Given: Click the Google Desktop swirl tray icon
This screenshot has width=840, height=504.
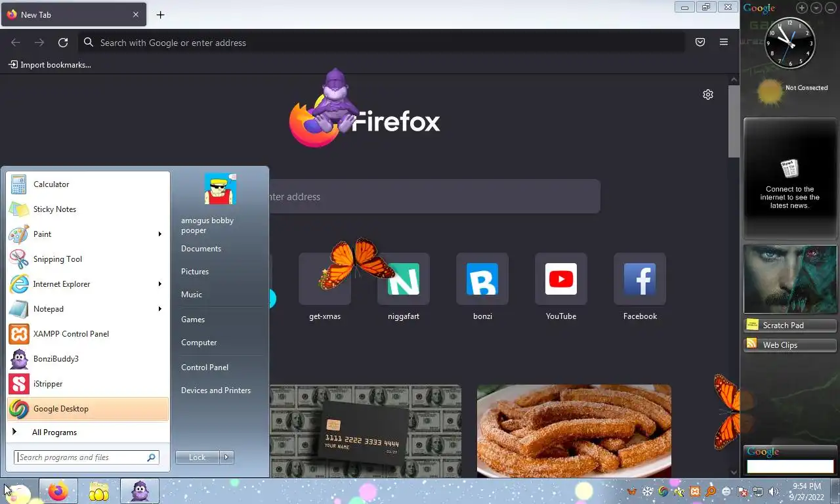Looking at the screenshot, I should [x=663, y=492].
